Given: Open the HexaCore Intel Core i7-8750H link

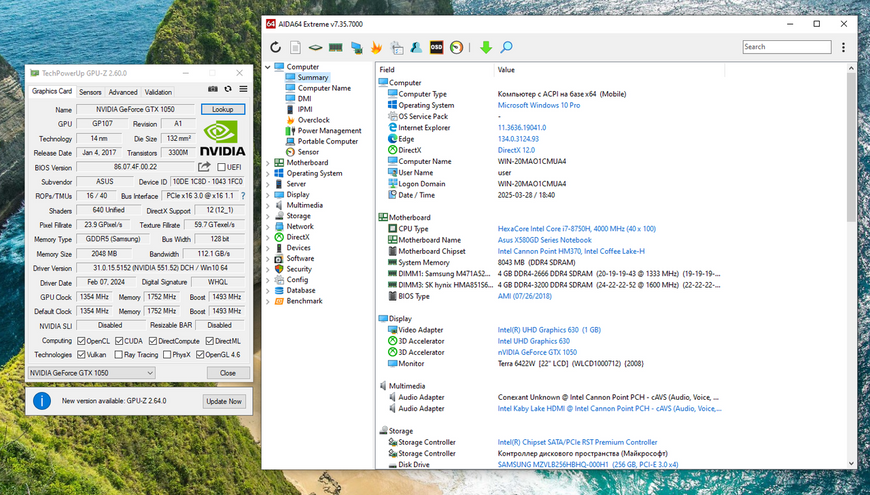Looking at the screenshot, I should coord(576,229).
